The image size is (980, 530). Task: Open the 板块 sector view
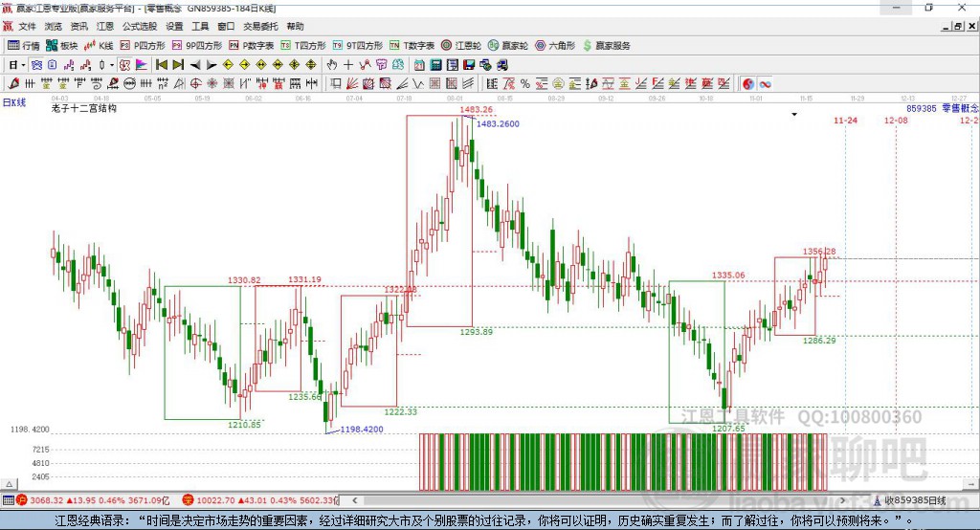(x=61, y=46)
